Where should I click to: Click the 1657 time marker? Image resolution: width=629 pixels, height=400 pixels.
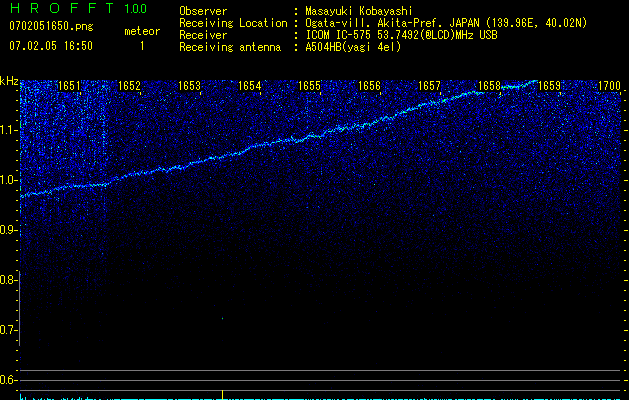pos(429,86)
